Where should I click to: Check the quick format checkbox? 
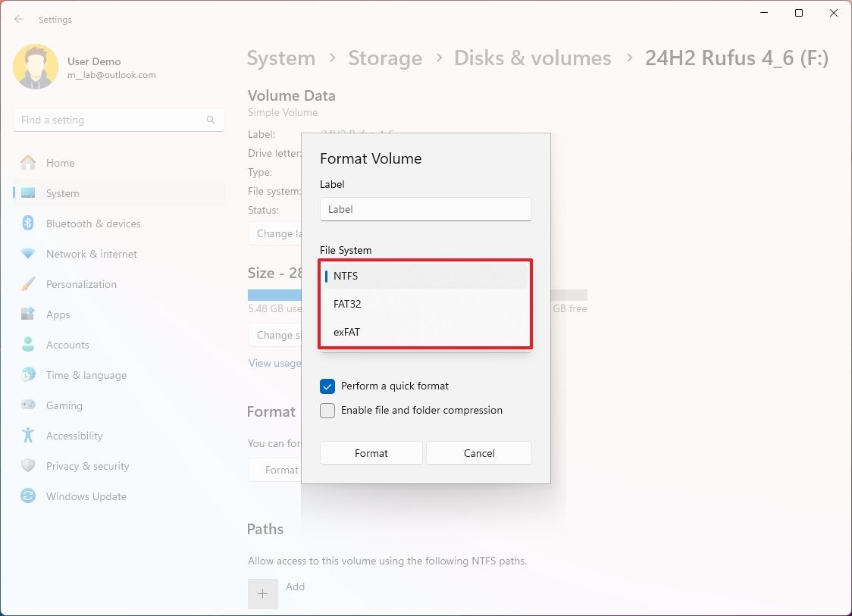pos(327,386)
